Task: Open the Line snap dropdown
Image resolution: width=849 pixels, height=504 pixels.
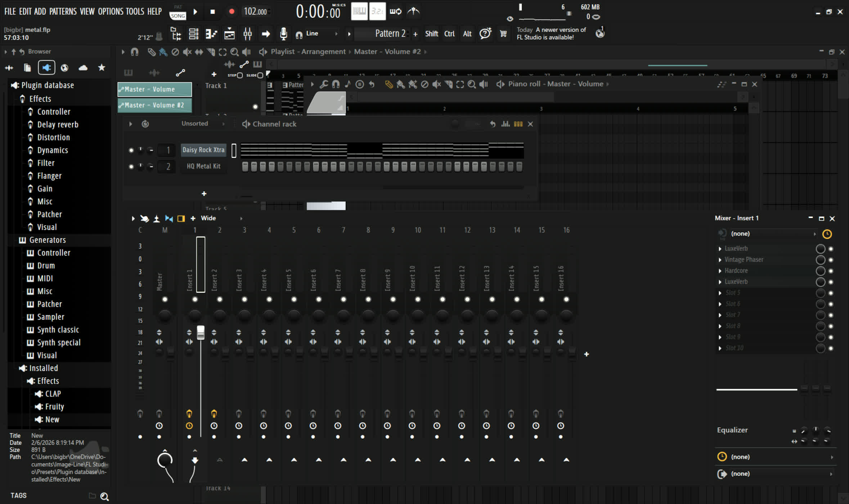Action: pos(322,33)
